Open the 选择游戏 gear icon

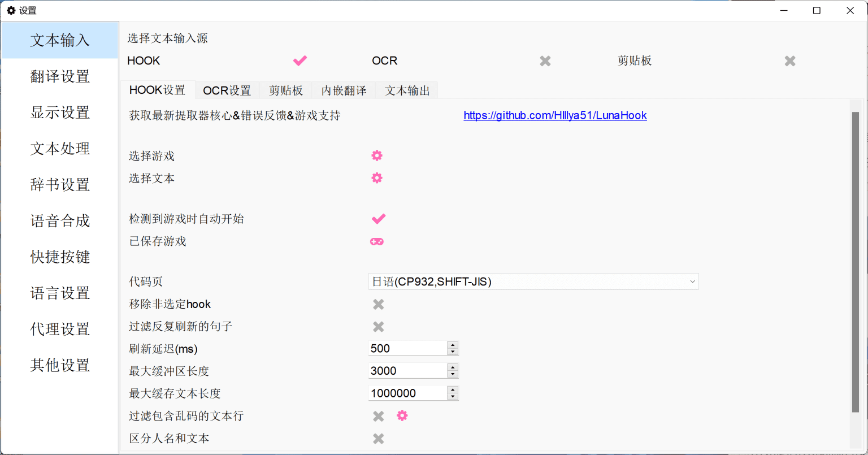coord(377,155)
